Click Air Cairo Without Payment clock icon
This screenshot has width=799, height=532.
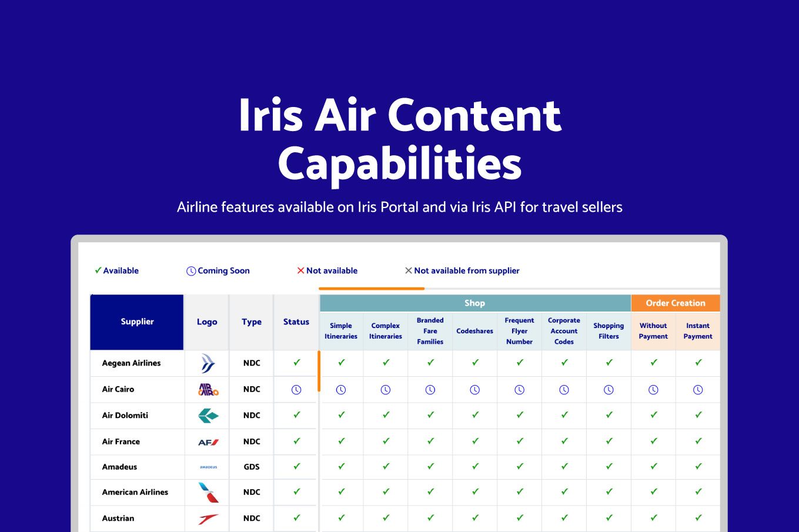click(654, 390)
